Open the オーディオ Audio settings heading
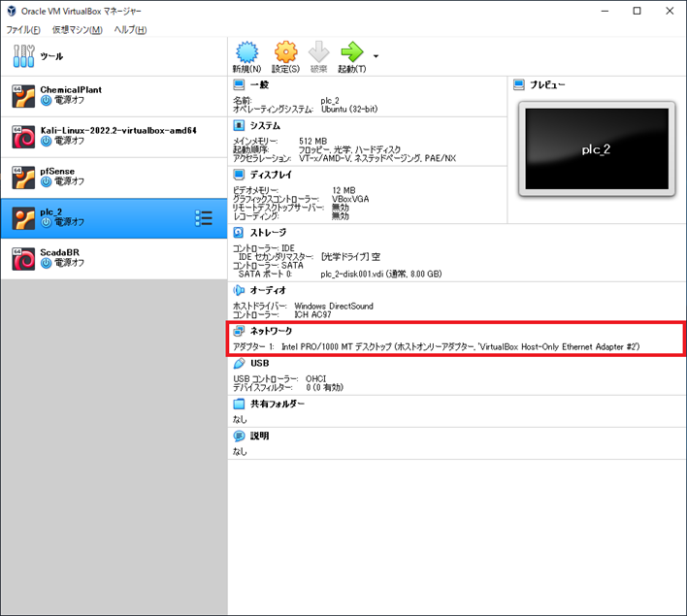This screenshot has height=616, width=687. tap(268, 290)
